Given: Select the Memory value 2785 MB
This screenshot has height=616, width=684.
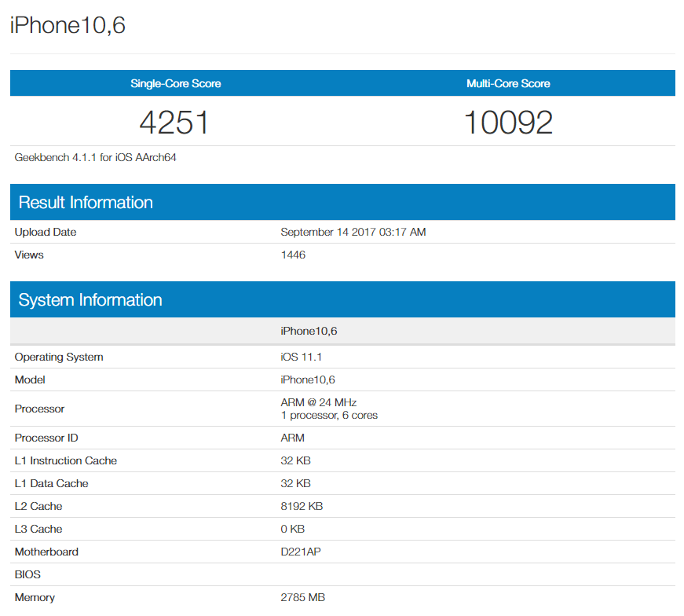Looking at the screenshot, I should pos(302,597).
